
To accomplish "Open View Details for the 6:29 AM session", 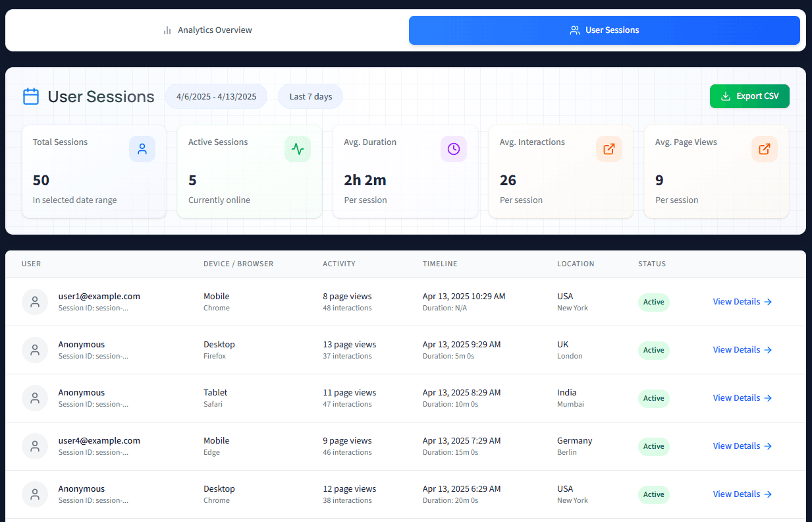I will 742,494.
